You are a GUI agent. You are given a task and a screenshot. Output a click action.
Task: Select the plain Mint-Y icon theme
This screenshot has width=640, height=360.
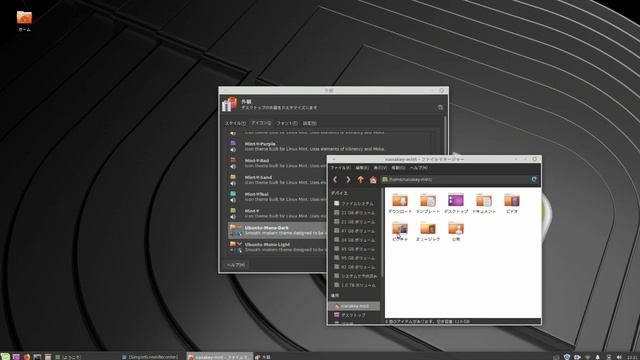coord(278,213)
